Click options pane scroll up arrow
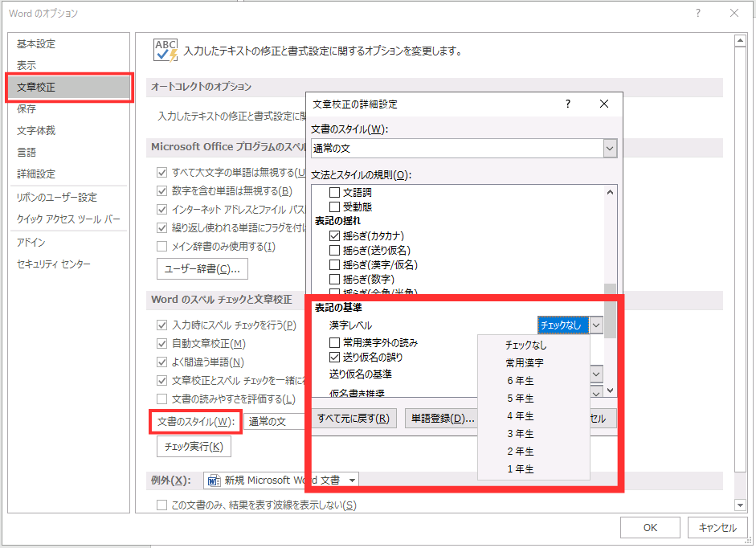Viewport: 756px width, 548px height. click(740, 42)
